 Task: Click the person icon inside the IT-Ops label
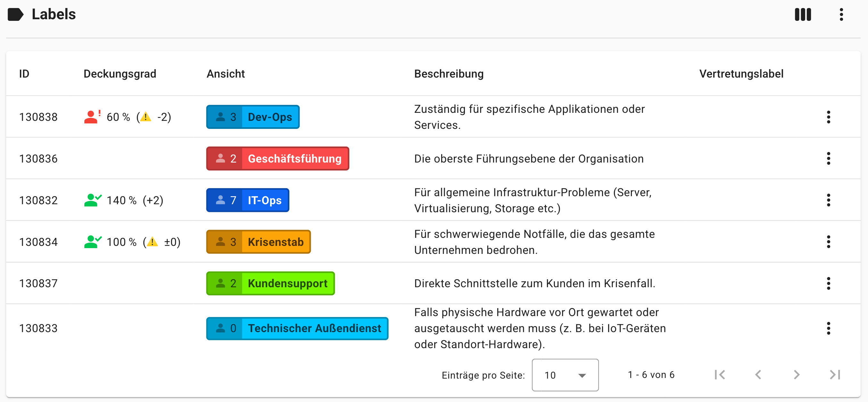tap(221, 200)
